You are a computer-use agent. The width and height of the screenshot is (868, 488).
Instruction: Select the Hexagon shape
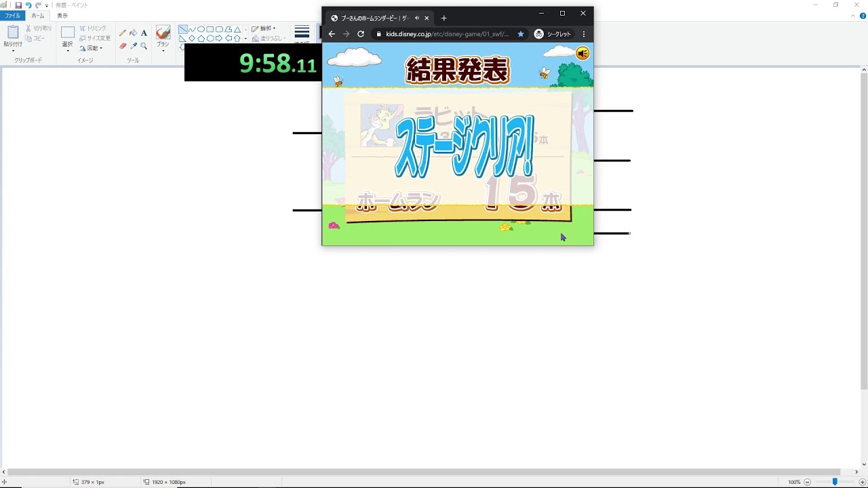tap(210, 39)
